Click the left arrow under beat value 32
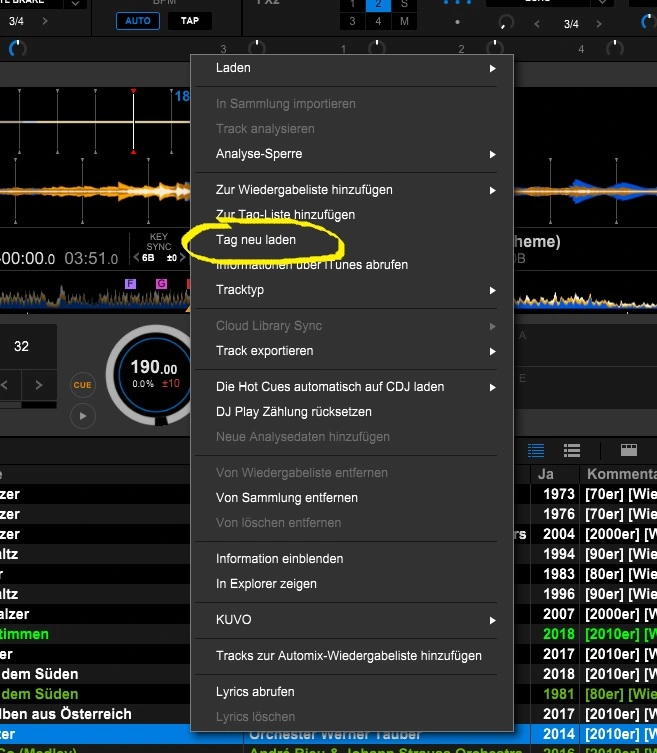 pos(5,385)
